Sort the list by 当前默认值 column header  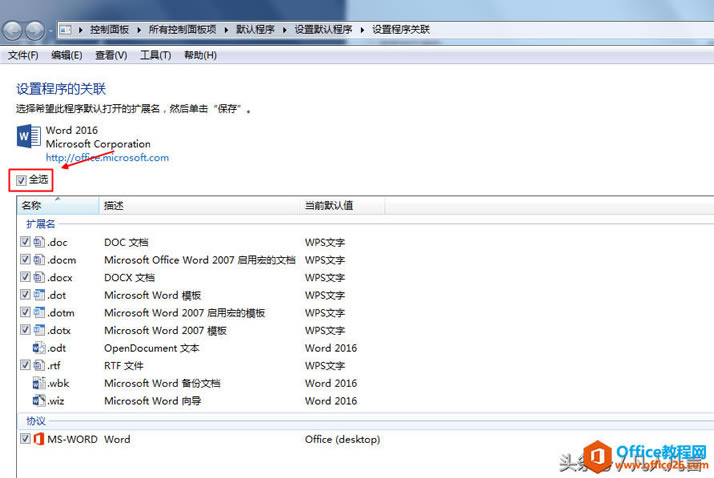pos(329,205)
